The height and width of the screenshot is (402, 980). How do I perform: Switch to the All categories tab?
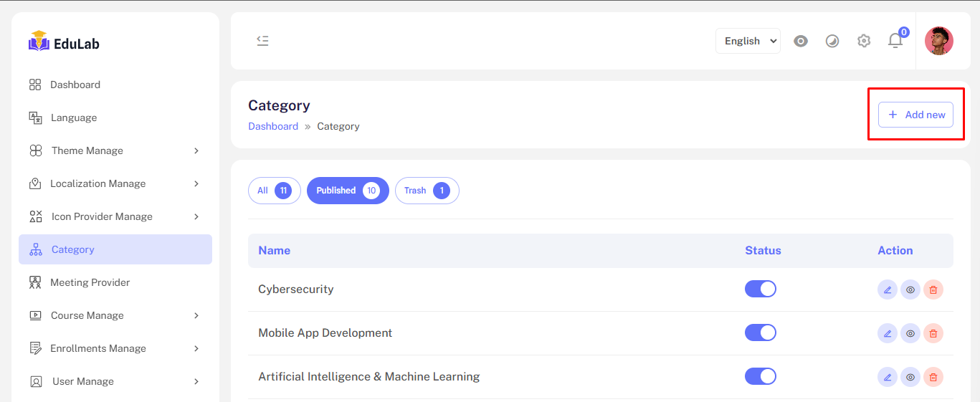tap(274, 191)
